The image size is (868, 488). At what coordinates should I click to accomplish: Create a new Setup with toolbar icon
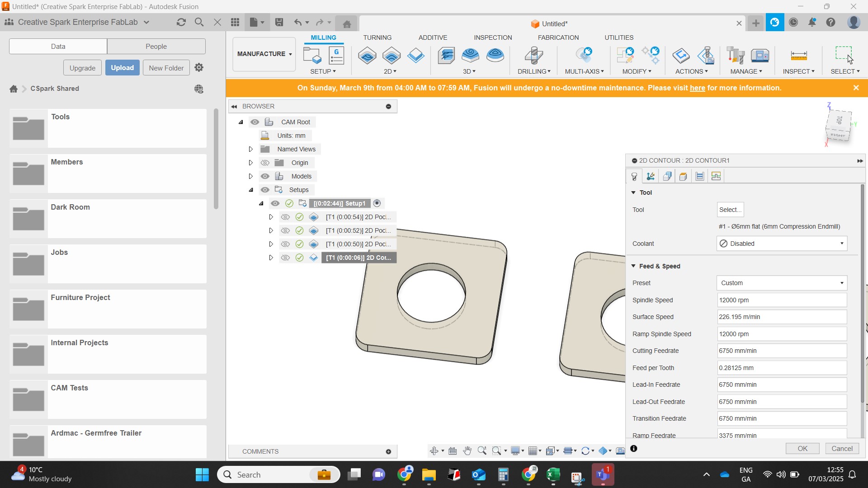coord(312,56)
